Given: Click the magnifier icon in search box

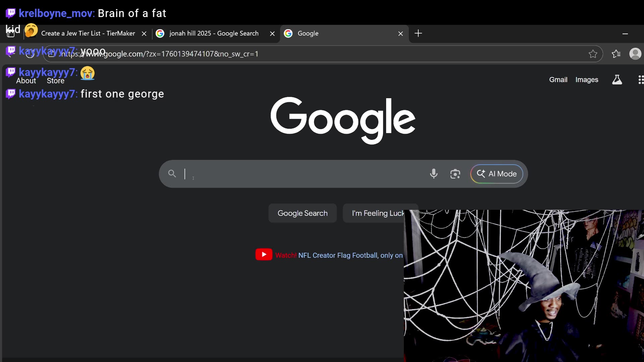Looking at the screenshot, I should (x=172, y=174).
